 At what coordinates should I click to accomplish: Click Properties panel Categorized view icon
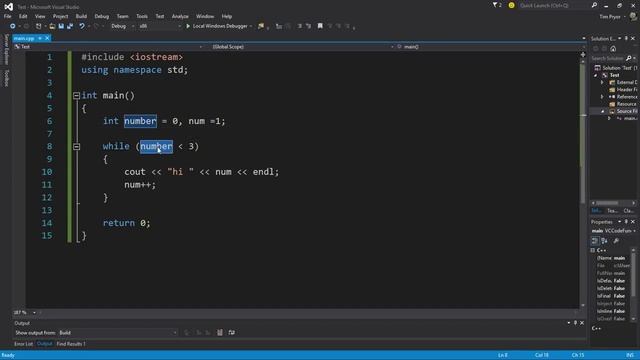coord(595,241)
